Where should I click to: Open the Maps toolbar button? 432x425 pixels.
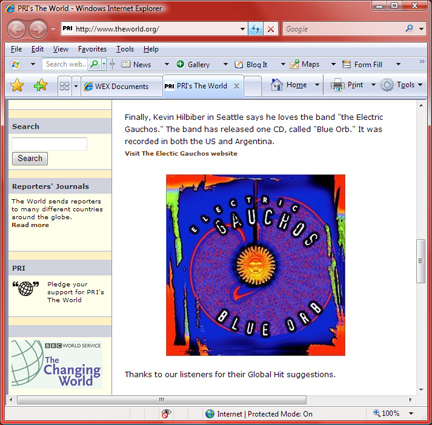click(305, 64)
